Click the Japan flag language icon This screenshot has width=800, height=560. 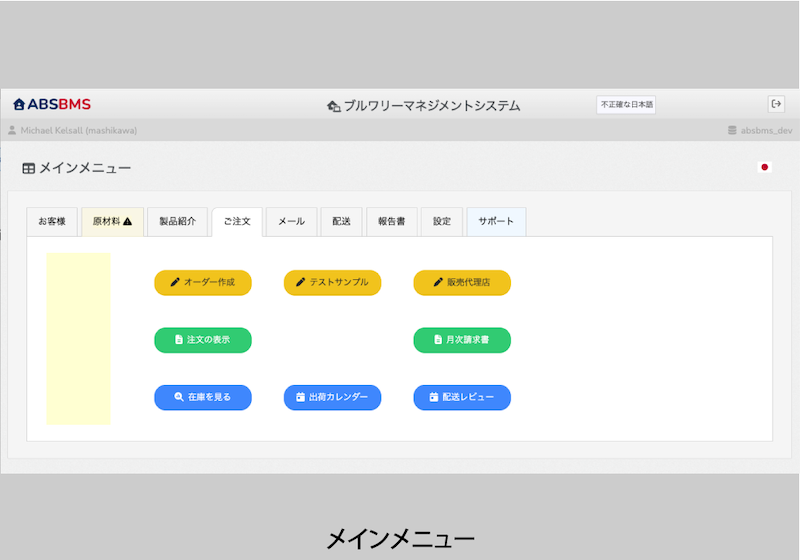(x=764, y=167)
